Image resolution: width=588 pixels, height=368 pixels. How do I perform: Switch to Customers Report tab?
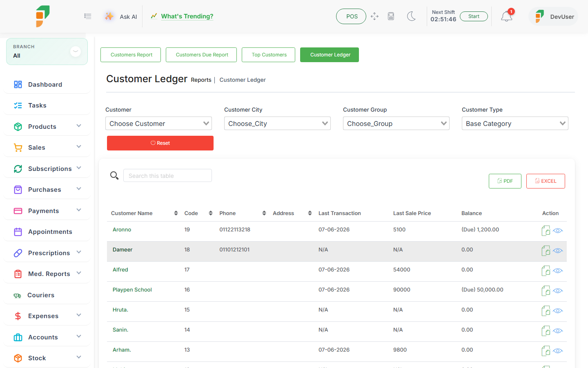click(131, 55)
